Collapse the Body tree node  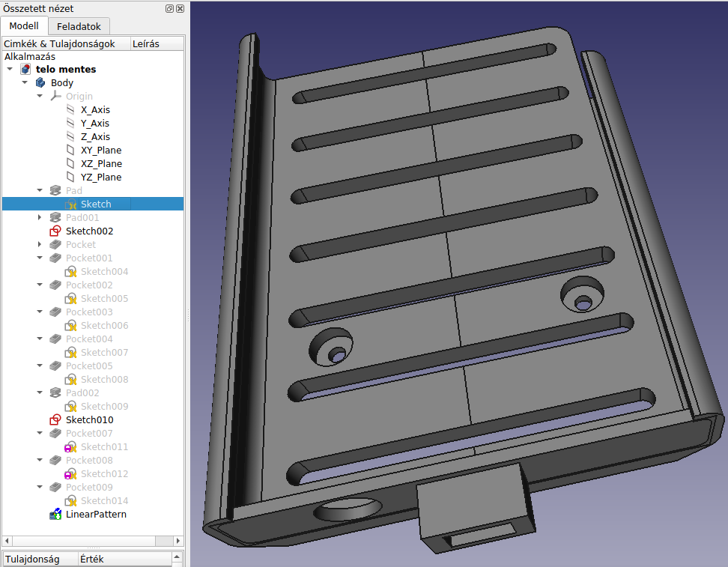click(x=25, y=82)
